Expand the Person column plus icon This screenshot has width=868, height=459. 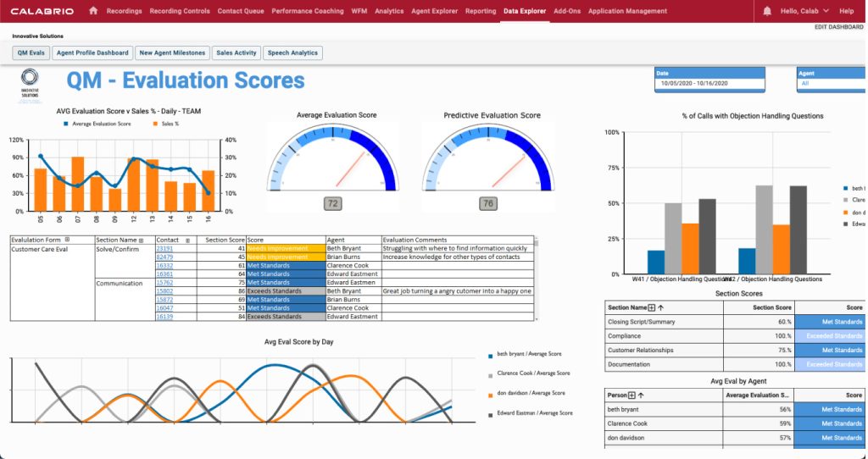coord(632,395)
